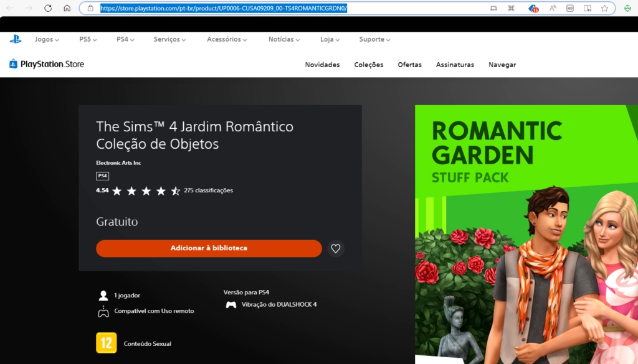This screenshot has width=638, height=364.
Task: Go to browser home page icon
Action: [x=67, y=8]
